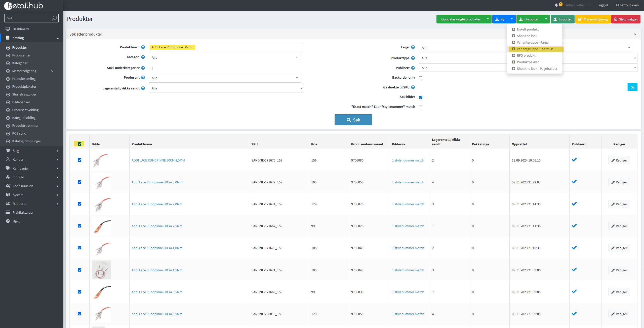Click the ADDI LACE RUNDPINNE 8,0MM thumbnail

101,160
